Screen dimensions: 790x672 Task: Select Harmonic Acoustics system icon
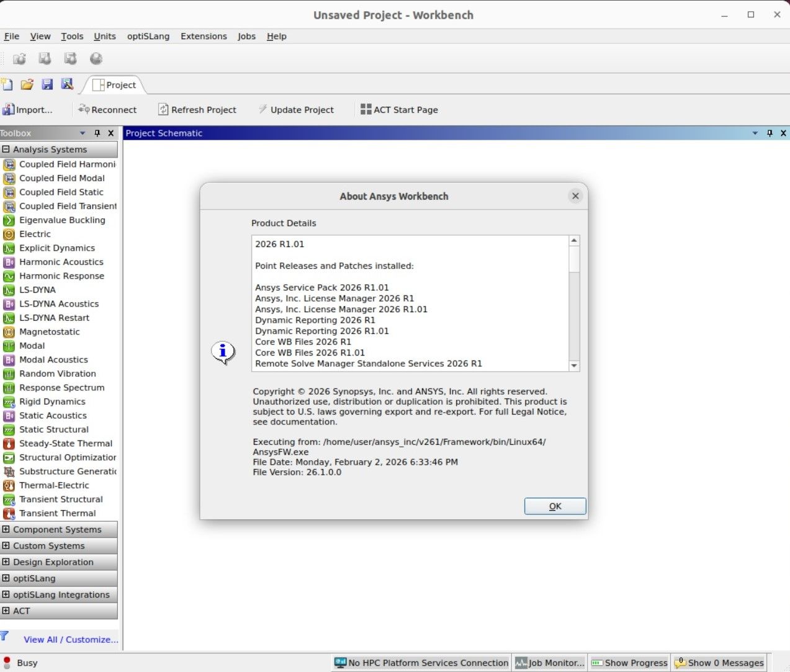click(x=9, y=262)
